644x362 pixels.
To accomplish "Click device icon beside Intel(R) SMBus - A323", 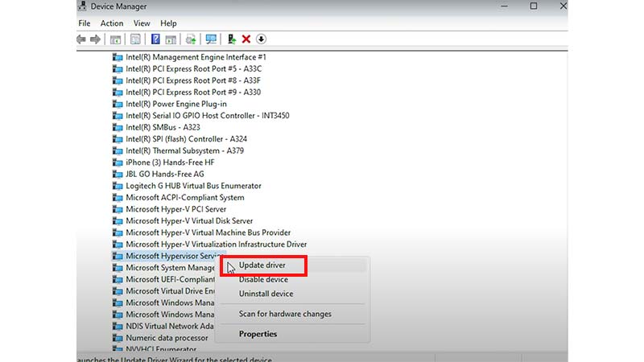I will tap(118, 127).
